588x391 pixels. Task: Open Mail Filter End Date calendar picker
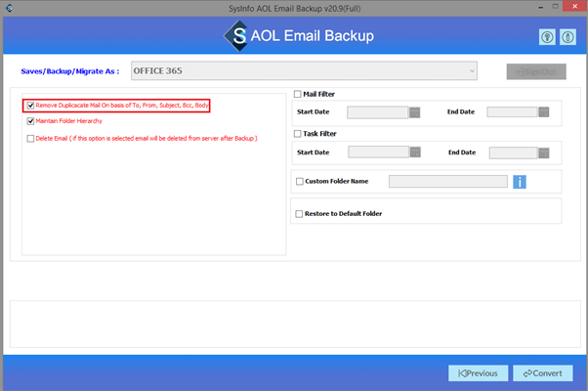point(554,112)
